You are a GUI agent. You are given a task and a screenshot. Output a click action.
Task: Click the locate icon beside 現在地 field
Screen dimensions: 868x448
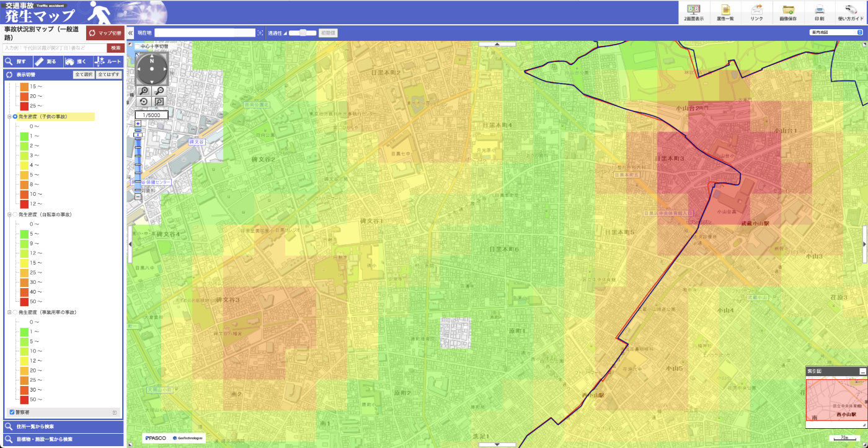[260, 33]
